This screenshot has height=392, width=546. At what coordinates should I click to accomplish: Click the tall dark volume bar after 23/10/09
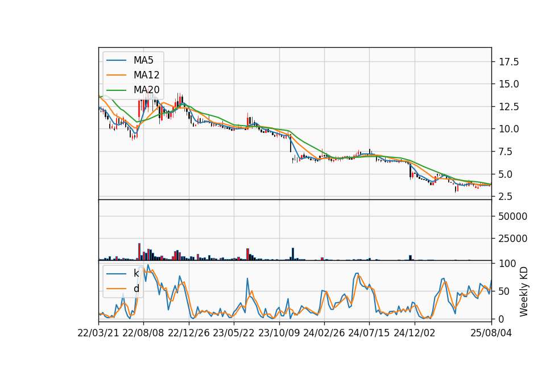click(293, 254)
